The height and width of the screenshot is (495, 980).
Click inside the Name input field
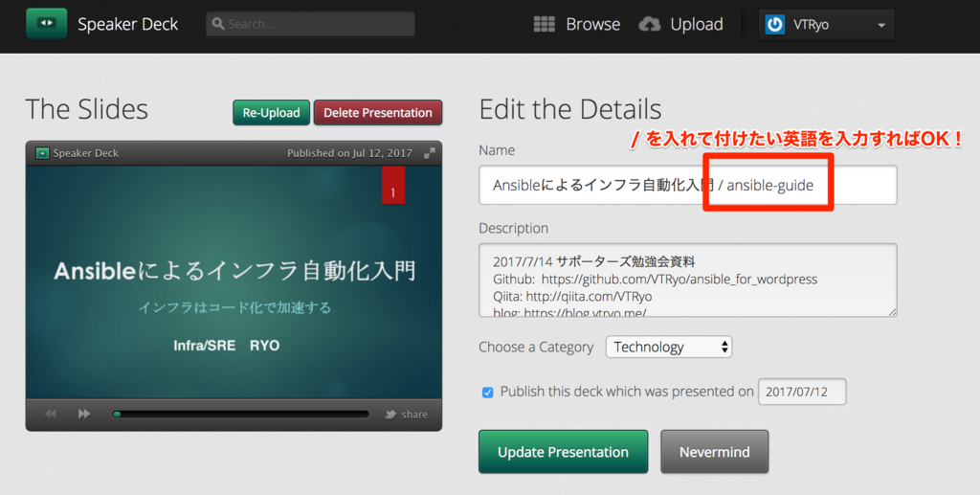pyautogui.click(x=687, y=185)
